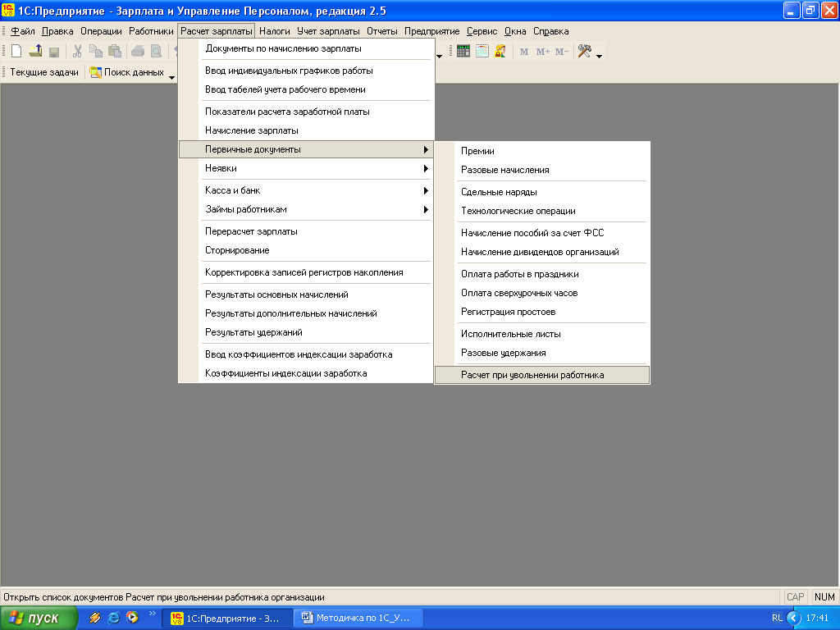
Task: Open the Calculator toolbar icon
Action: click(x=463, y=52)
